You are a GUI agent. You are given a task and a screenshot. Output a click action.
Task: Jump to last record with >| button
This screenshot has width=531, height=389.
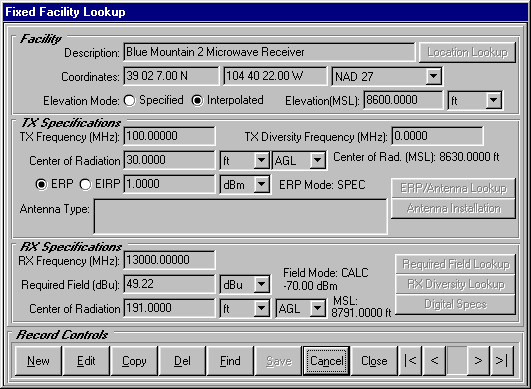[502, 361]
